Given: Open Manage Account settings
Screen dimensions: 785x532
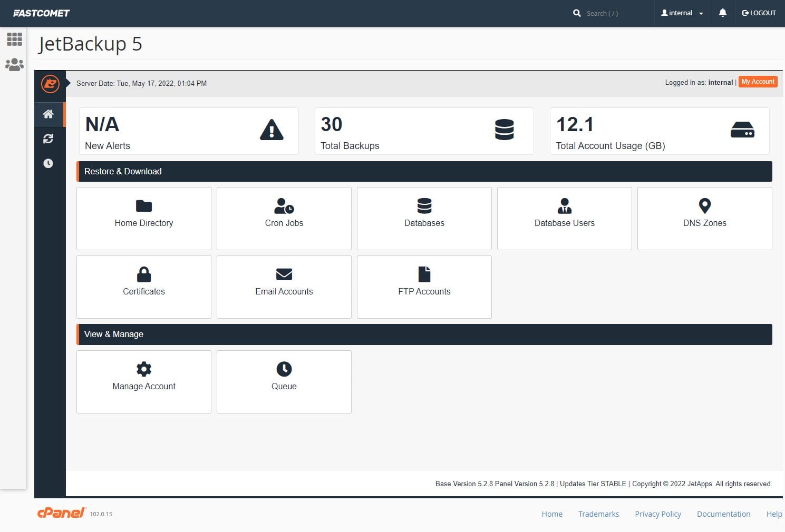Looking at the screenshot, I should (143, 382).
